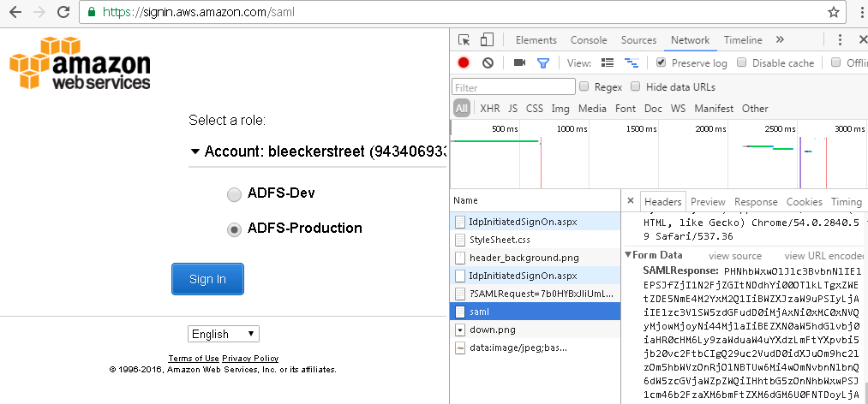
Task: Enable the Disable cache checkbox
Action: point(742,62)
